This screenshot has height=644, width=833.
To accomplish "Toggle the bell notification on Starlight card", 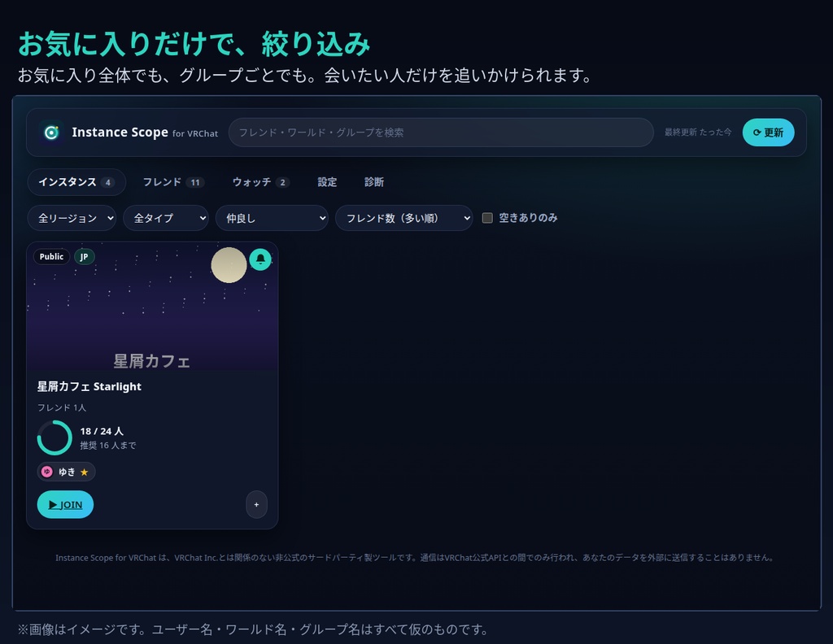I will [260, 259].
